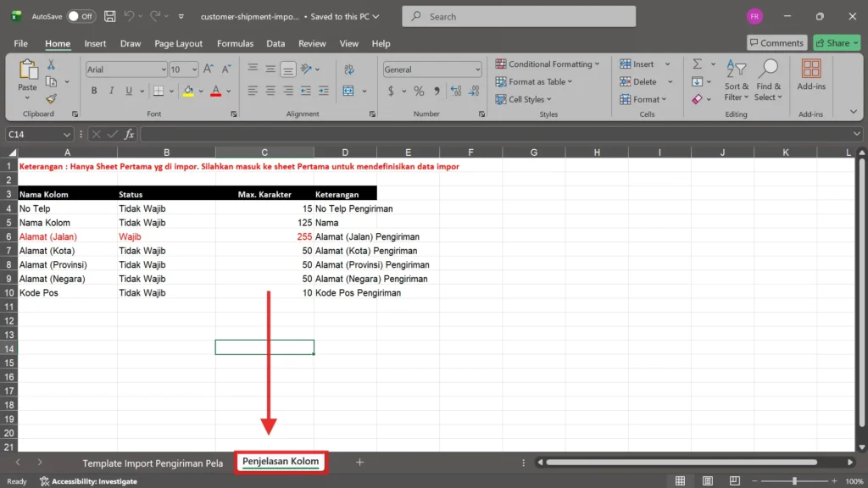Viewport: 868px width, 488px height.
Task: Increase font size with the large A icon
Action: pyautogui.click(x=209, y=69)
